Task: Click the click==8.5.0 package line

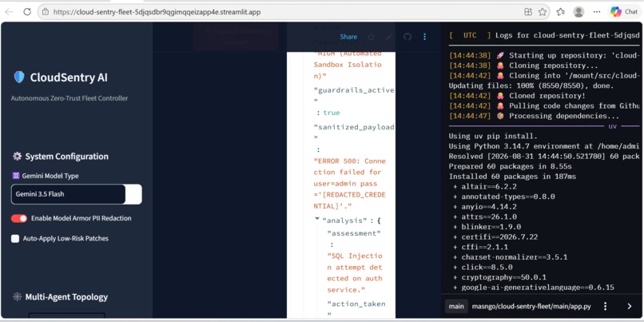Action: pos(483,268)
